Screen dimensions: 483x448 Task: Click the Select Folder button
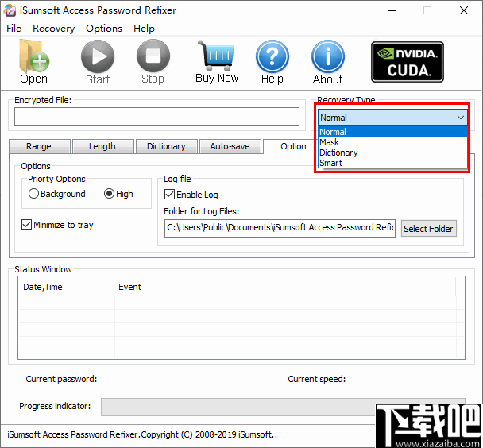pyautogui.click(x=428, y=229)
